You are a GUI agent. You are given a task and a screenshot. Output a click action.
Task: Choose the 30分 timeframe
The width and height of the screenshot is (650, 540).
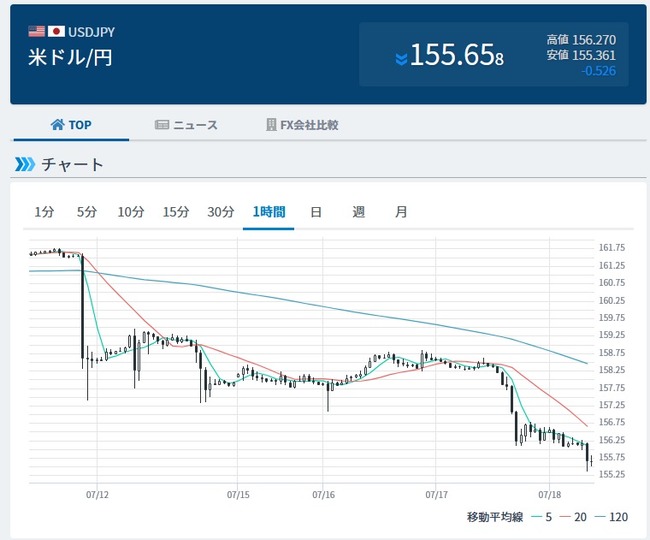click(220, 212)
